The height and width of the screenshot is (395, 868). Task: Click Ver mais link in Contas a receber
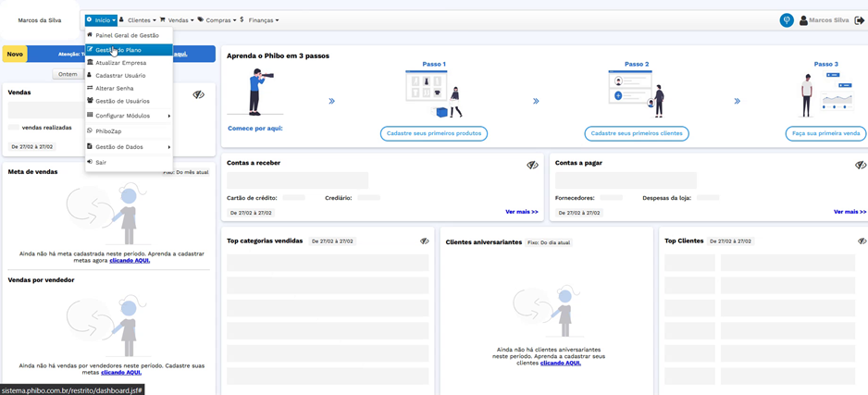click(521, 212)
